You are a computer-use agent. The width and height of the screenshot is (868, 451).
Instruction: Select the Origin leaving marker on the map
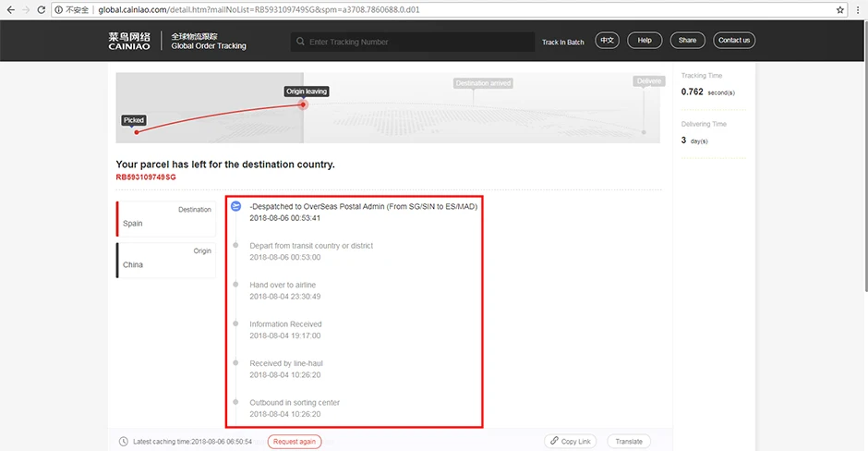[307, 91]
